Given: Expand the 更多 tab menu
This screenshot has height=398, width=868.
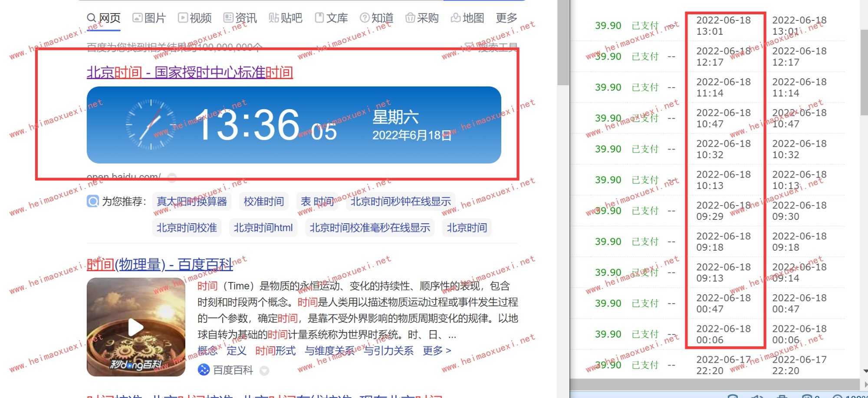Looking at the screenshot, I should [506, 18].
